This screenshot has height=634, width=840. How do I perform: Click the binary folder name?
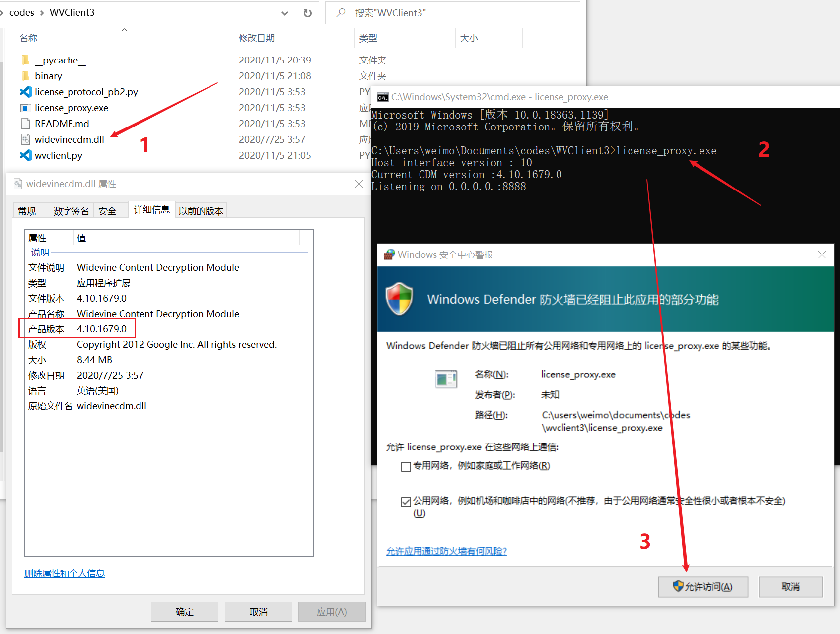tap(49, 76)
